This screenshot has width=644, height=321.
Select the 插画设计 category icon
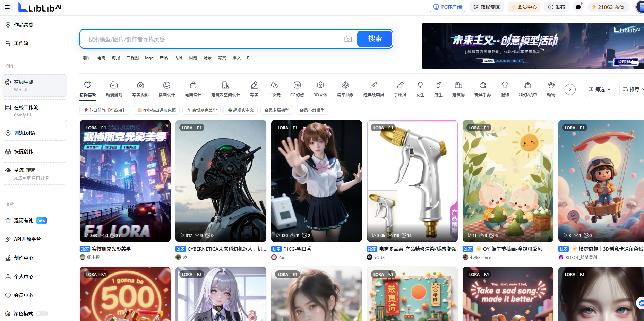167,85
